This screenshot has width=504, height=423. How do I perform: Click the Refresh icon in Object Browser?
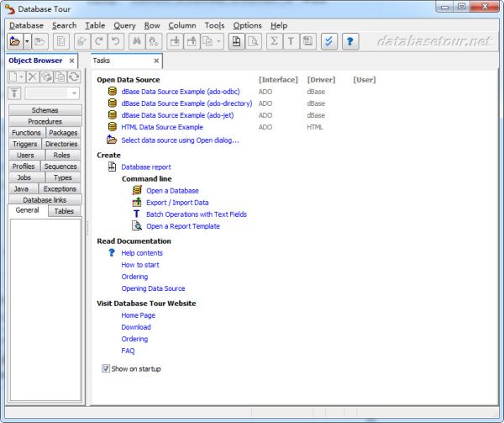(74, 77)
